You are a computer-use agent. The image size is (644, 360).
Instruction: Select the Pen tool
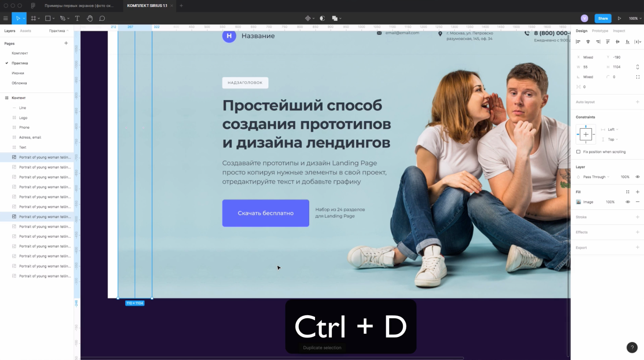pyautogui.click(x=63, y=18)
